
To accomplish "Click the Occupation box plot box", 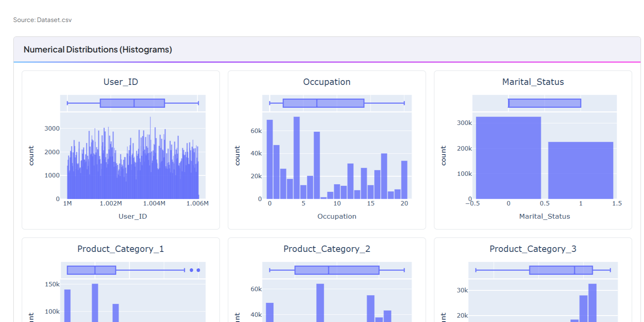I will click(323, 103).
